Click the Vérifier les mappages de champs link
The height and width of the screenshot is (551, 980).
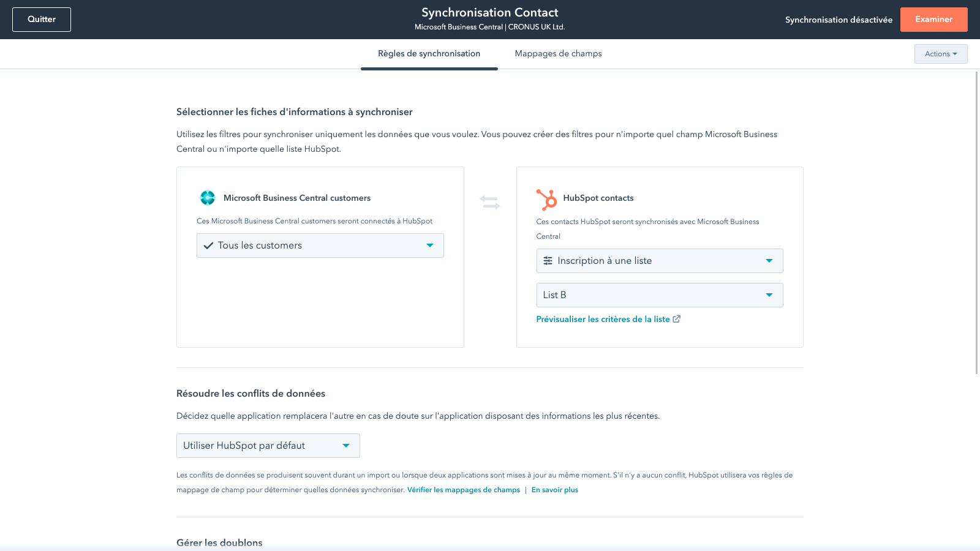[x=463, y=490]
